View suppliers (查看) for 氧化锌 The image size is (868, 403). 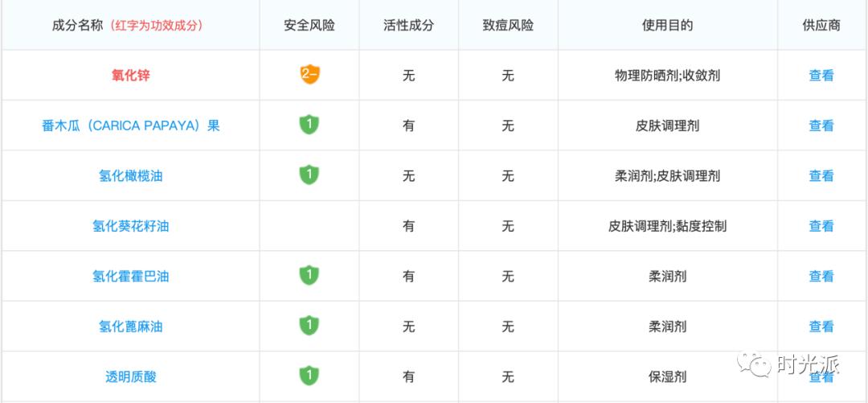click(x=821, y=76)
